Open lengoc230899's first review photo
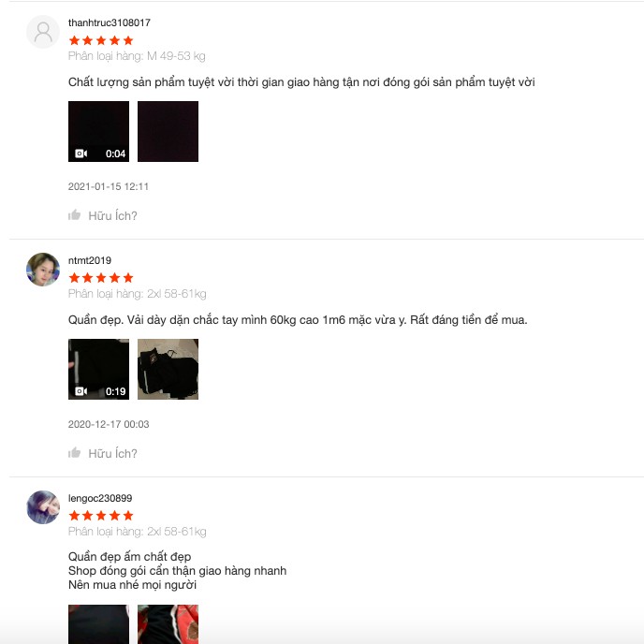644x644 pixels. [x=98, y=624]
